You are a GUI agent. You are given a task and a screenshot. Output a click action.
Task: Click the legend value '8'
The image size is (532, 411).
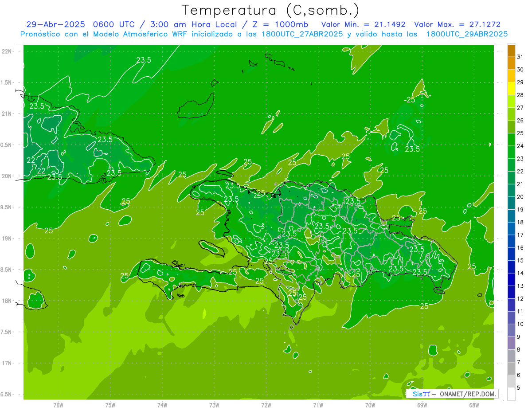pyautogui.click(x=518, y=349)
